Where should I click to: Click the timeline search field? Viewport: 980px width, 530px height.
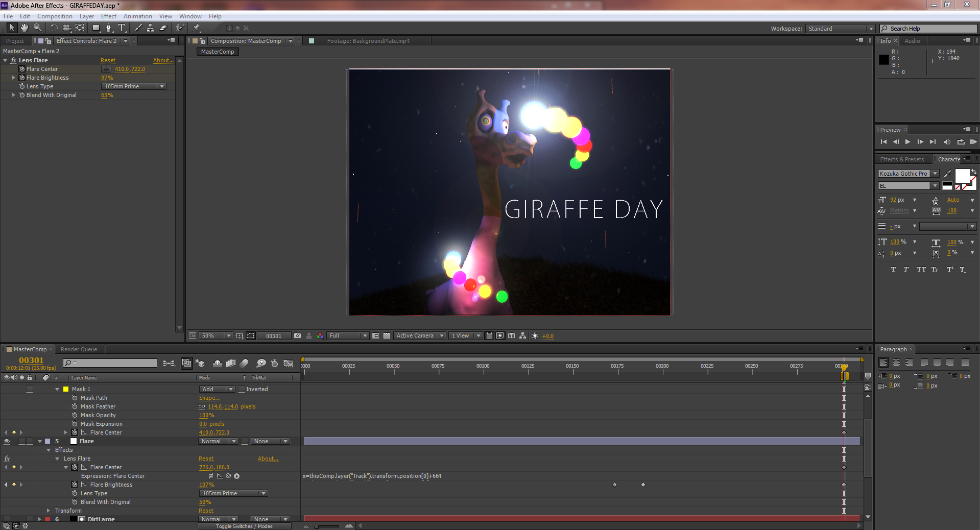pyautogui.click(x=110, y=363)
